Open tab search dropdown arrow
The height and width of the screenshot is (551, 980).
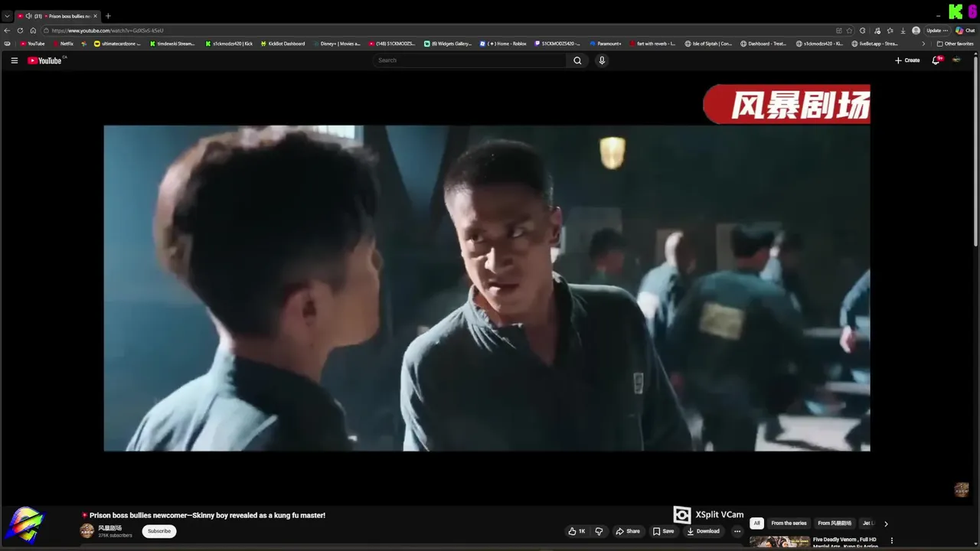[7, 16]
